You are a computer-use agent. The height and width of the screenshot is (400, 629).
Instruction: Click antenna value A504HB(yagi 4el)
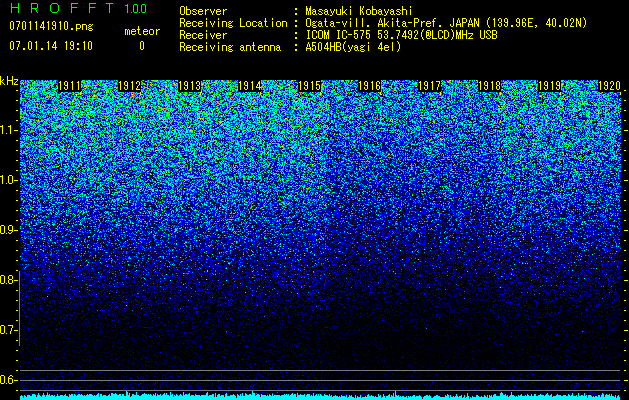coord(353,47)
